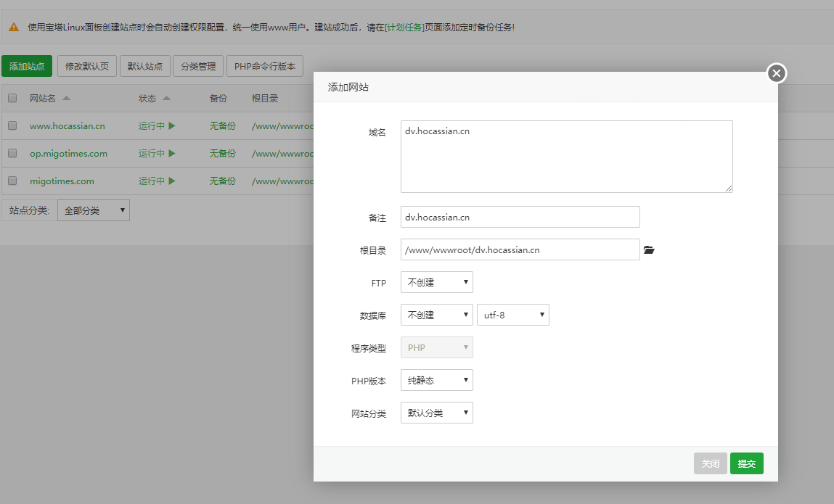
Task: Click play arrow icon for migotimes.com status
Action: (172, 181)
